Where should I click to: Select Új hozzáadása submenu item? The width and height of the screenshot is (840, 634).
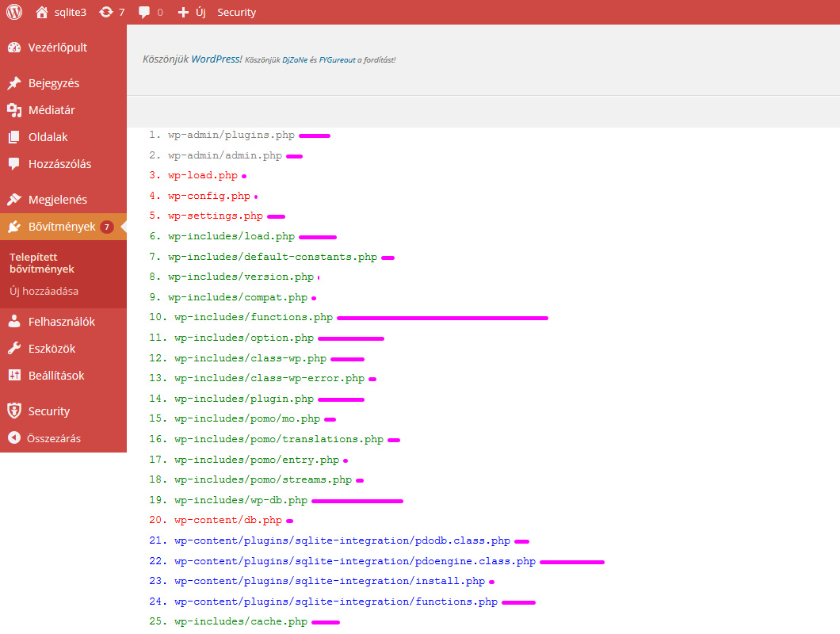pos(44,291)
